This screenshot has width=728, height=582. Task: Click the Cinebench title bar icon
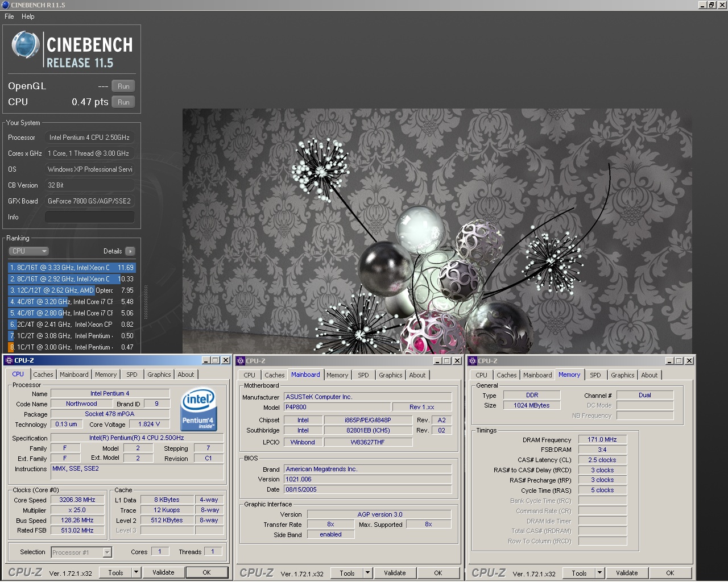(x=5, y=5)
